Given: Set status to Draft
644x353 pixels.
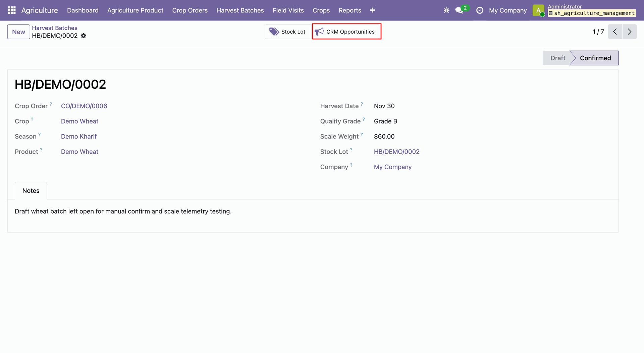Looking at the screenshot, I should [x=557, y=58].
